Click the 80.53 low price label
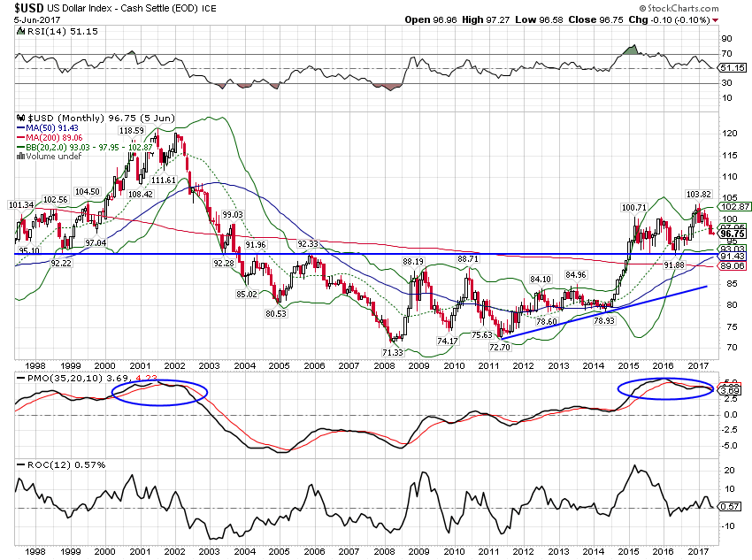The height and width of the screenshot is (560, 752). pyautogui.click(x=276, y=313)
